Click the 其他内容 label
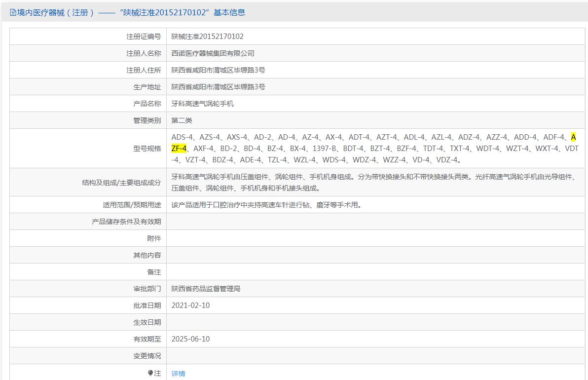588x380 pixels. point(147,255)
